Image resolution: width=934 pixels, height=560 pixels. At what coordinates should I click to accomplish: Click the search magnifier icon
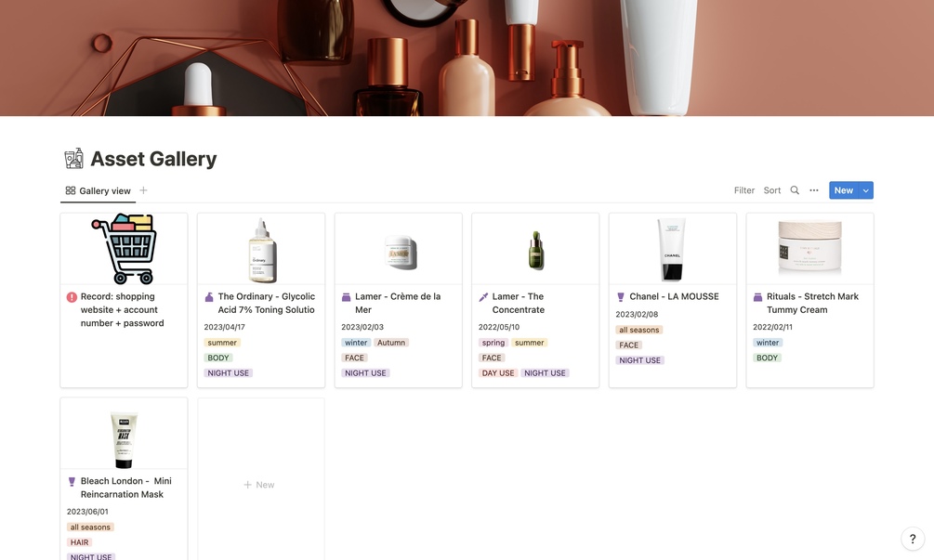795,190
